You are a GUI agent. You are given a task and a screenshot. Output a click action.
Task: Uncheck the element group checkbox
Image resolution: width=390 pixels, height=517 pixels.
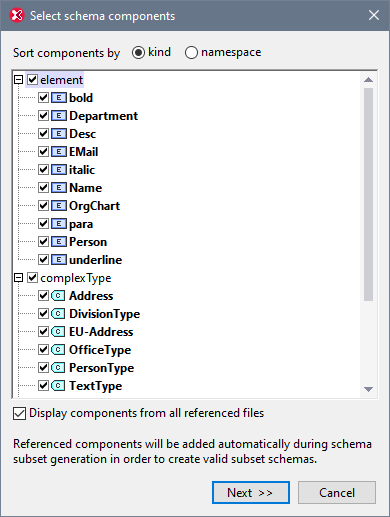click(32, 80)
